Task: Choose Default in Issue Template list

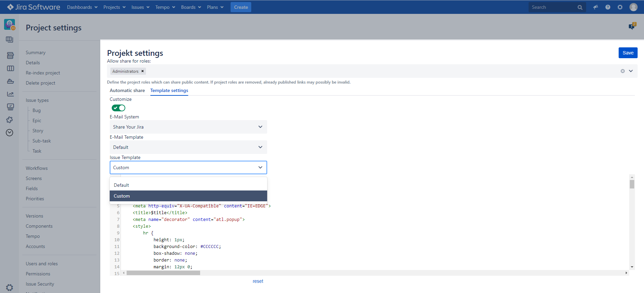Action: click(x=122, y=185)
